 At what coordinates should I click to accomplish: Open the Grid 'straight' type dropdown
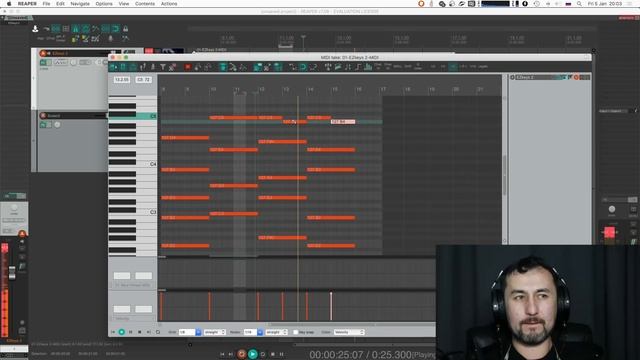215,332
